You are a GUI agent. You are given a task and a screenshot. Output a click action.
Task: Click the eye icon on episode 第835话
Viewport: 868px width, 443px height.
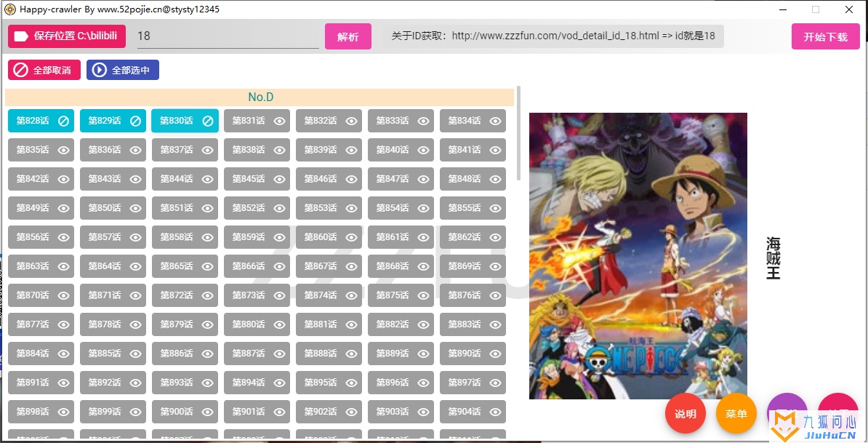click(x=64, y=150)
